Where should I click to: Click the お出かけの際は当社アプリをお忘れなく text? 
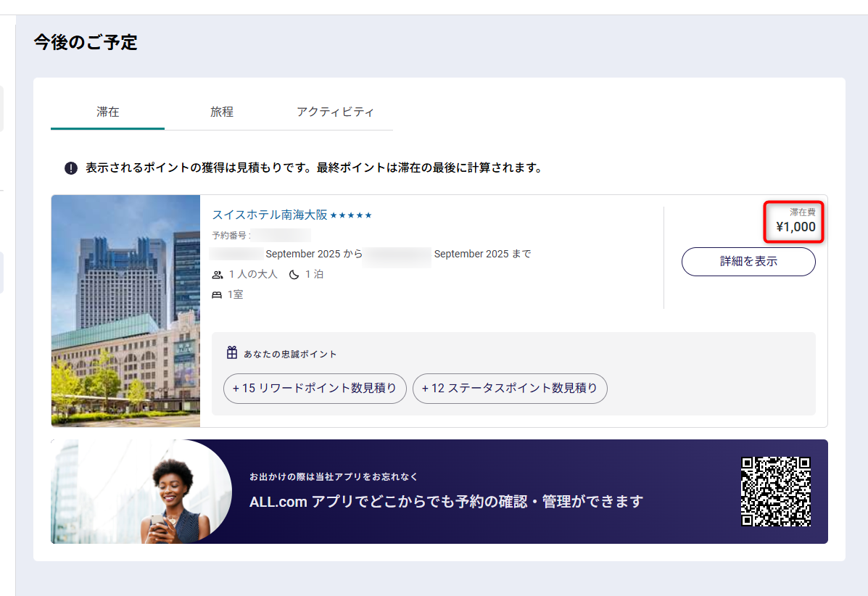tap(334, 476)
